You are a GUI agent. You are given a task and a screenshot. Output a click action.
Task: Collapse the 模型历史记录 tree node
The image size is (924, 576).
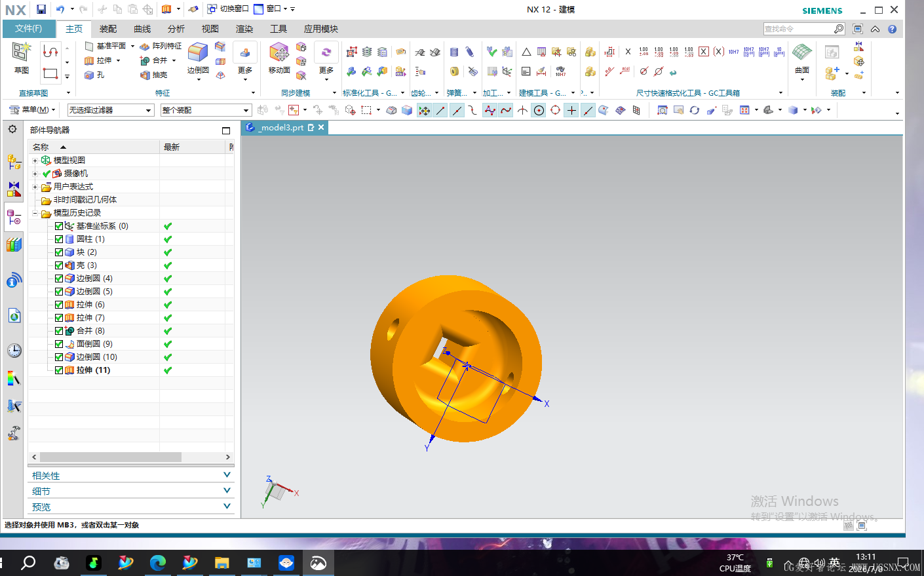click(x=35, y=213)
